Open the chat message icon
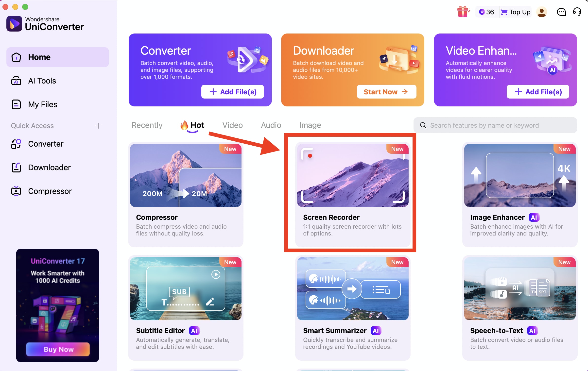 click(561, 12)
